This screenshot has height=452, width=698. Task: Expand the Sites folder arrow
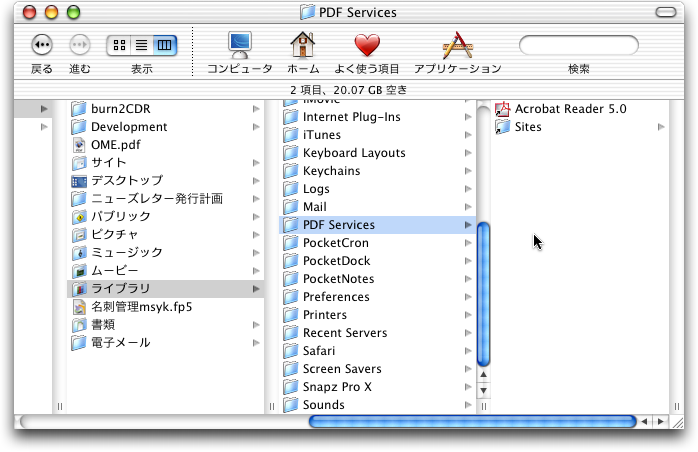click(661, 127)
